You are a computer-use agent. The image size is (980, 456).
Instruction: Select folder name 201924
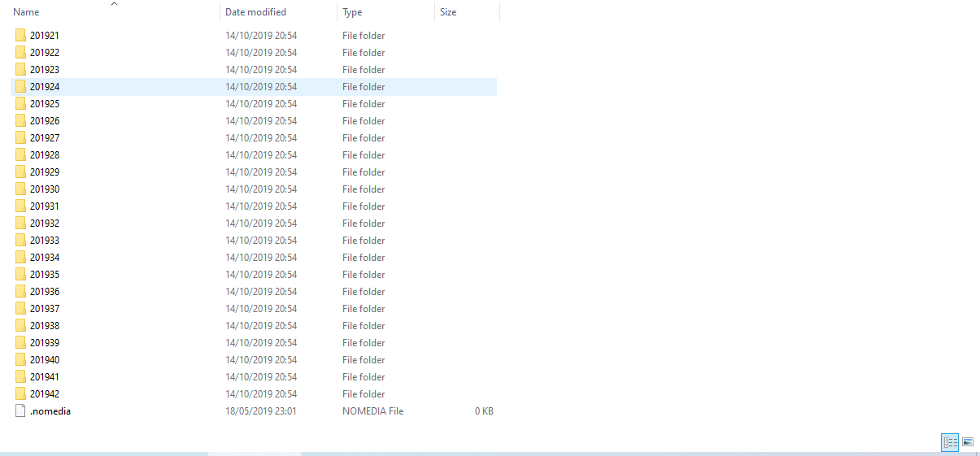click(45, 87)
